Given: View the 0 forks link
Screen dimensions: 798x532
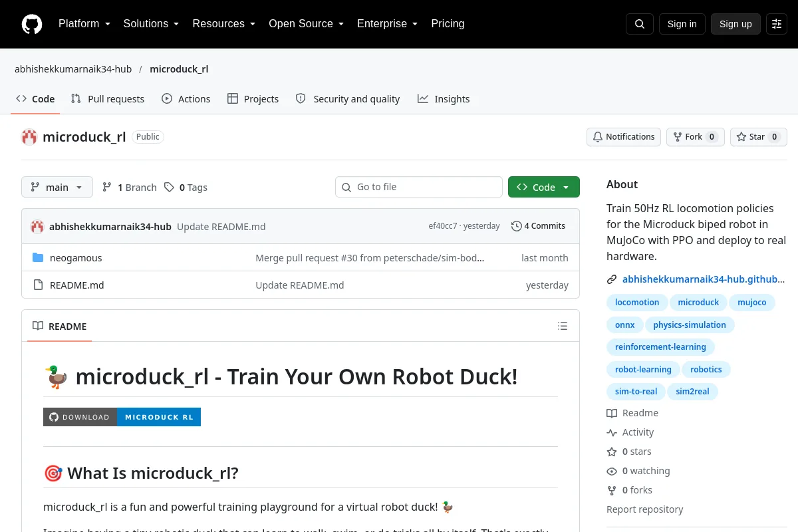Looking at the screenshot, I should point(630,490).
